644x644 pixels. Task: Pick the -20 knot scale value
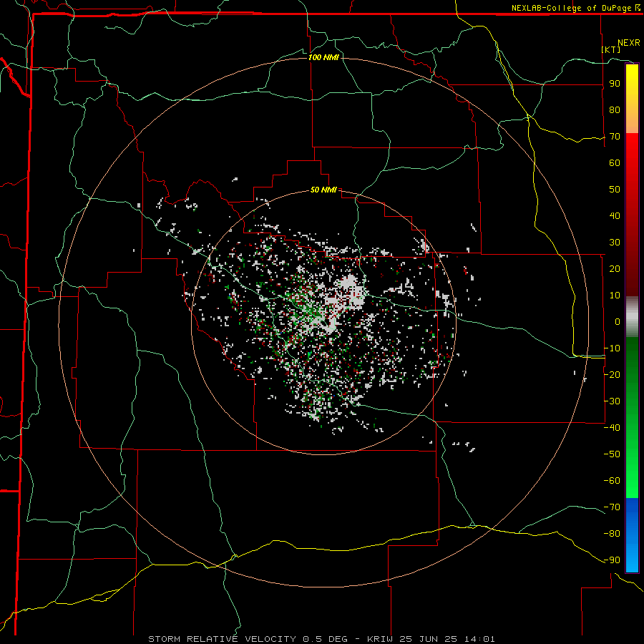tap(612, 374)
